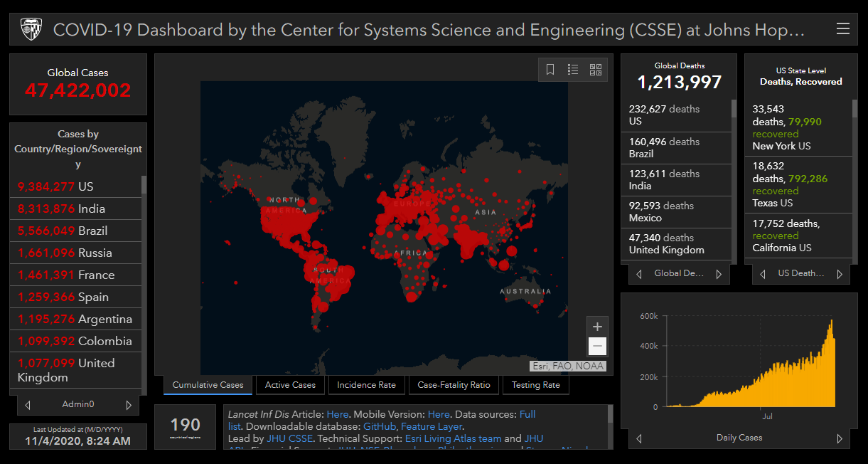Select Spain row in cases list
This screenshot has width=868, height=464.
75,297
